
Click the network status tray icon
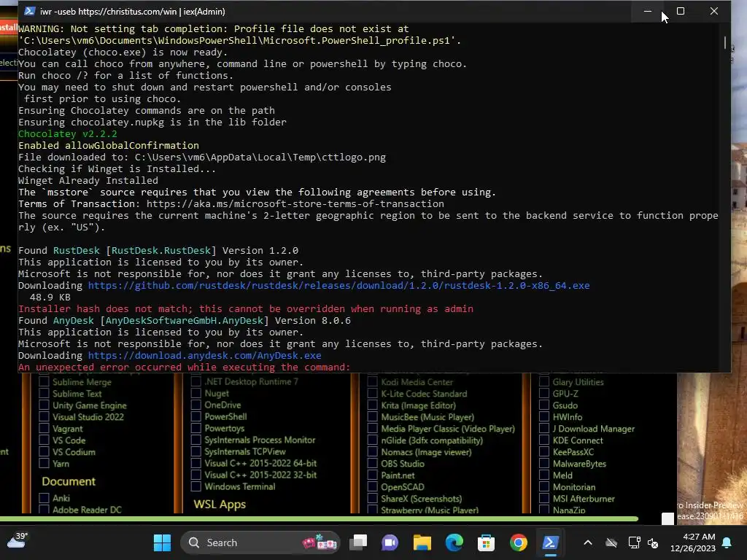tap(634, 542)
